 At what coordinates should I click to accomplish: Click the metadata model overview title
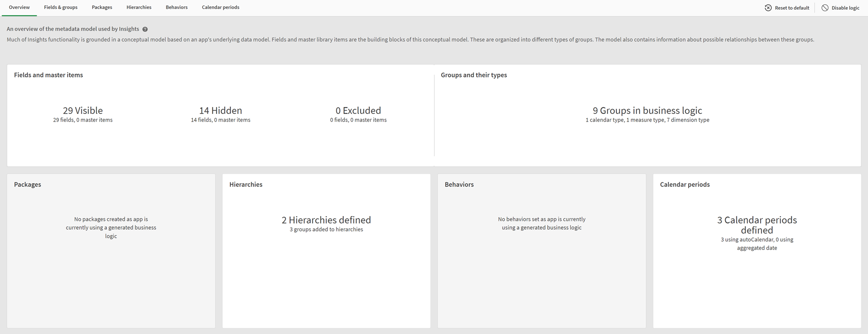pos(73,29)
